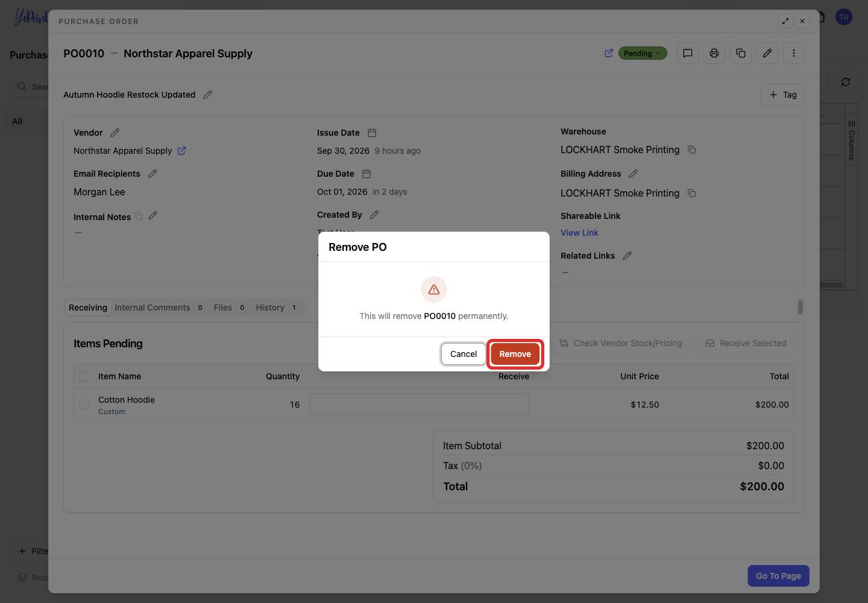868x603 pixels.
Task: Switch to the Receiving tab
Action: tap(88, 308)
